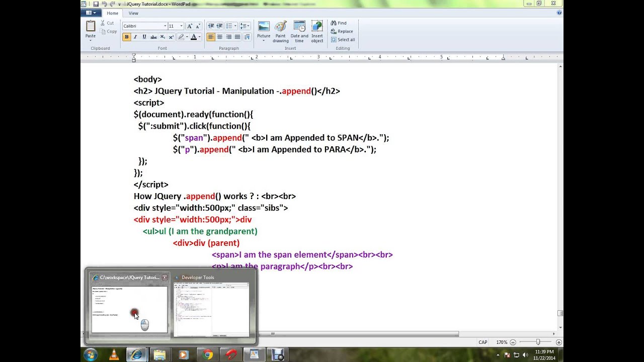Open the list style dropdown arrow
644x362 pixels.
pyautogui.click(x=235, y=26)
